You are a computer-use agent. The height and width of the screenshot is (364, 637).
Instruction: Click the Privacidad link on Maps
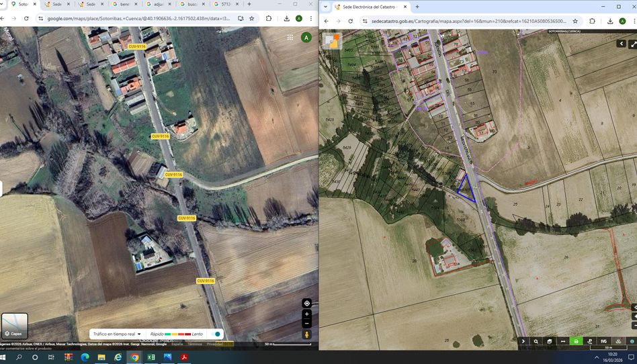pos(214,344)
